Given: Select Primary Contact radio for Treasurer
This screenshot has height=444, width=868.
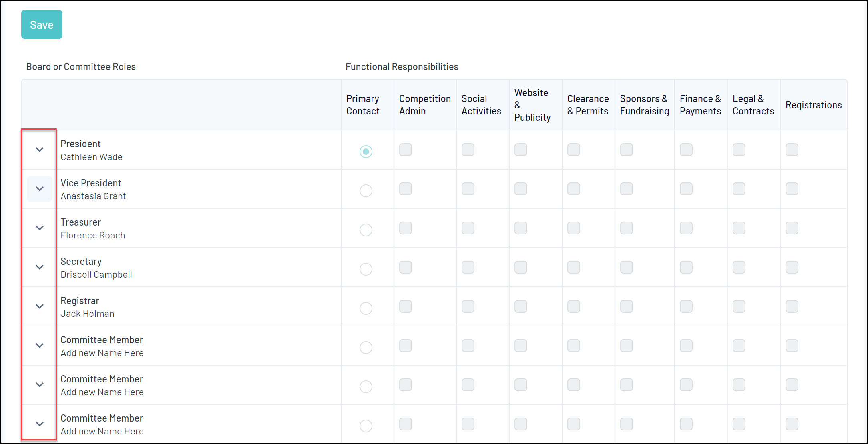Looking at the screenshot, I should [x=366, y=230].
